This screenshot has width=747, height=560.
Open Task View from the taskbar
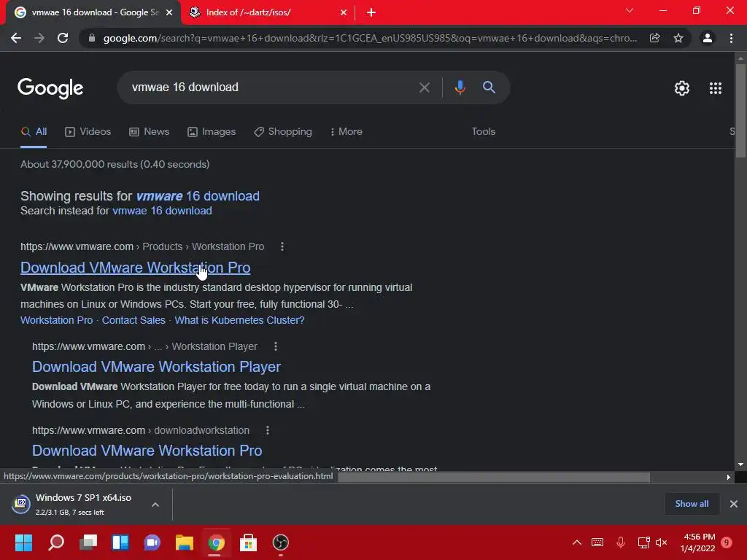(x=88, y=542)
